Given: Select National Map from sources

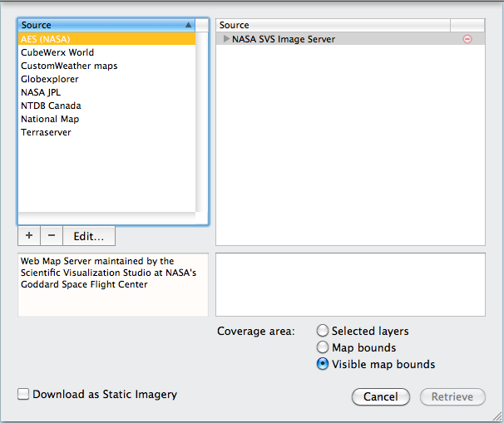Looking at the screenshot, I should (x=50, y=119).
